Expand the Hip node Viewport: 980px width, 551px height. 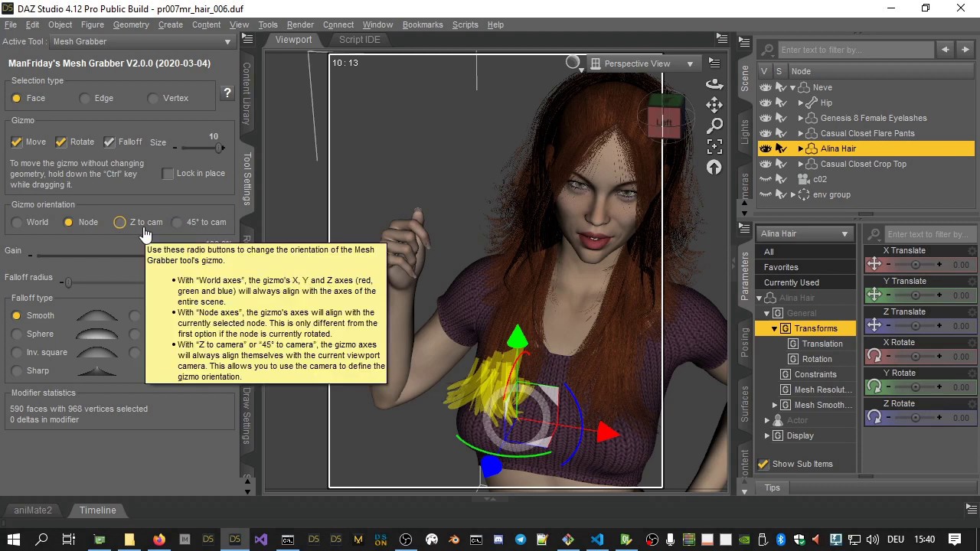pos(801,103)
